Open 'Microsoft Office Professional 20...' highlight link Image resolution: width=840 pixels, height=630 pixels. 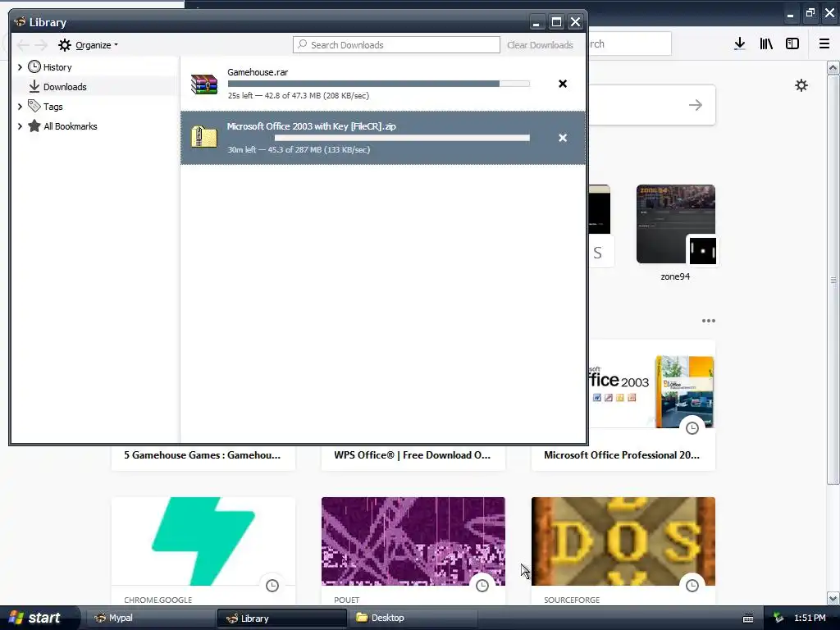(622, 454)
